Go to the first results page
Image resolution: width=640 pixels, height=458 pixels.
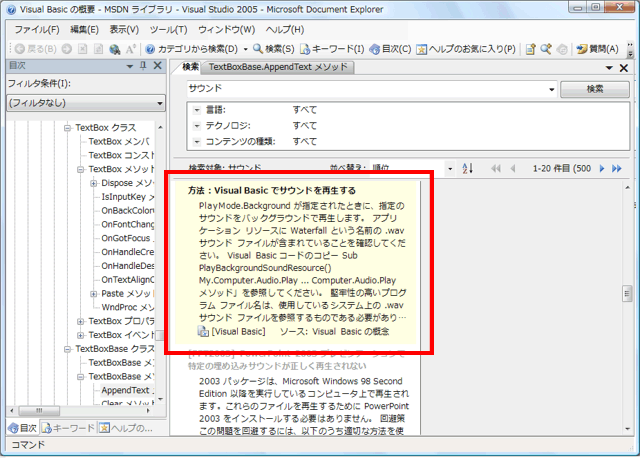click(x=496, y=168)
